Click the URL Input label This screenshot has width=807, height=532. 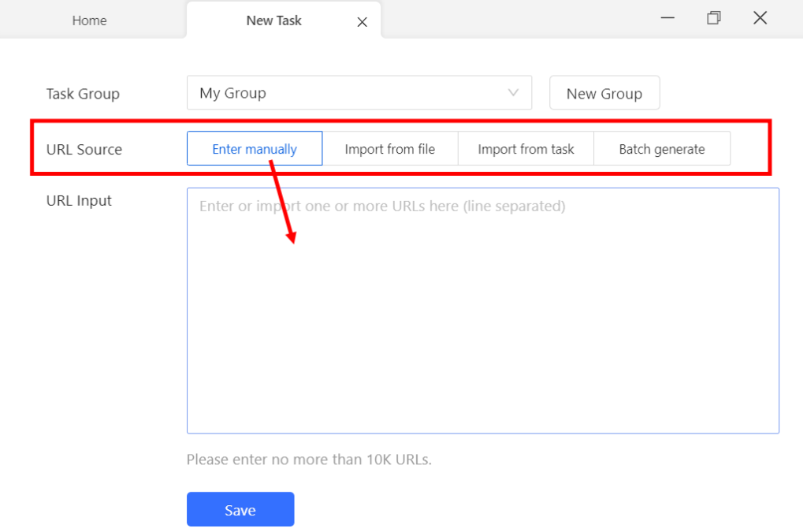[x=79, y=201]
